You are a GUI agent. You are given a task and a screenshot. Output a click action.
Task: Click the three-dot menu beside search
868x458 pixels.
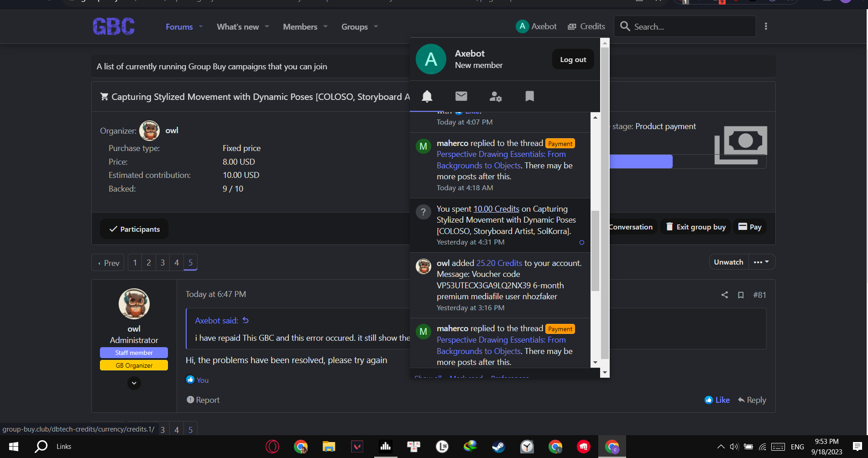coord(766,26)
